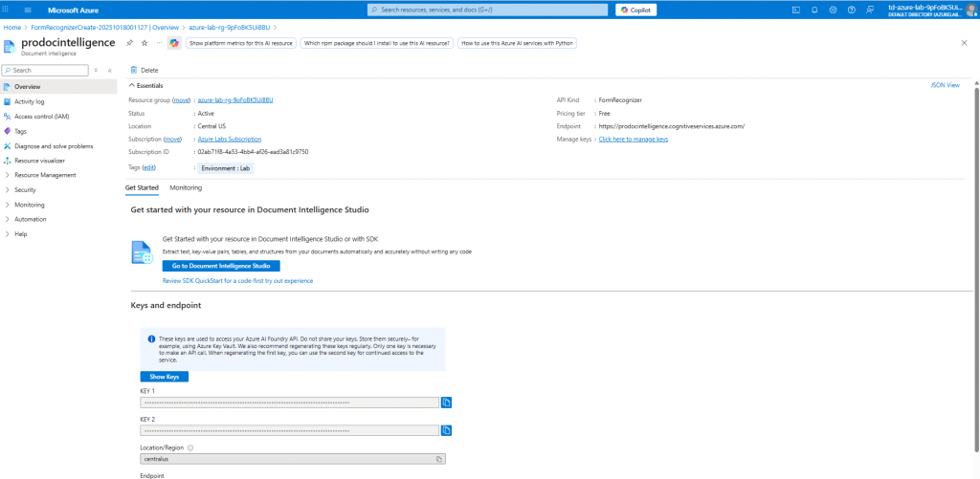This screenshot has height=479, width=980.
Task: Switch to the Monitoring tab
Action: click(x=186, y=187)
